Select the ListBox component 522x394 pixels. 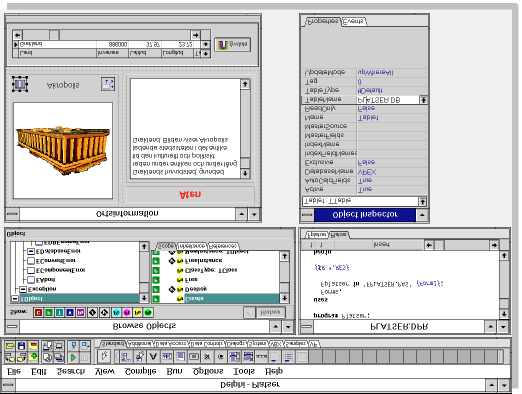[x=234, y=357]
